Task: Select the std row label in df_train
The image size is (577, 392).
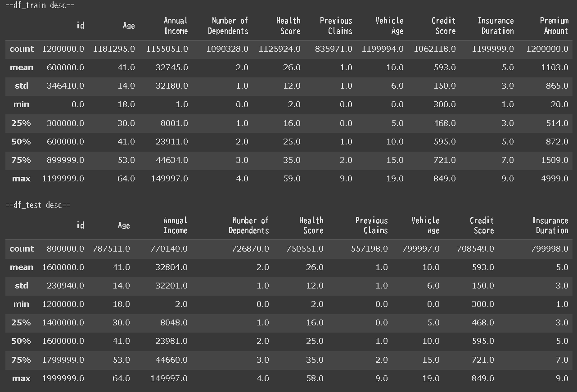Action: tap(21, 86)
